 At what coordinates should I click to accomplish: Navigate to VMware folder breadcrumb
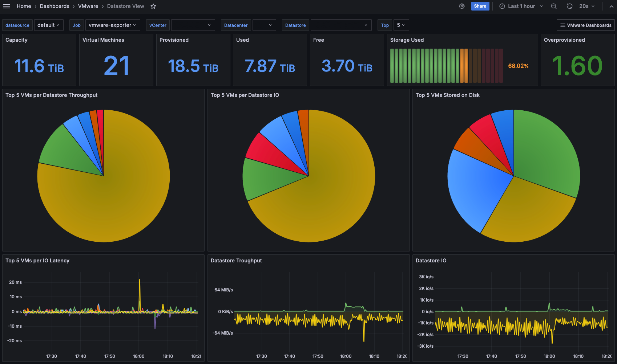click(x=88, y=6)
